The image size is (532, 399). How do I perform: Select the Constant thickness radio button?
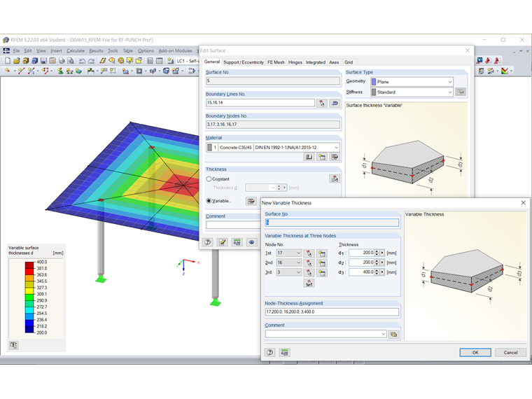209,178
